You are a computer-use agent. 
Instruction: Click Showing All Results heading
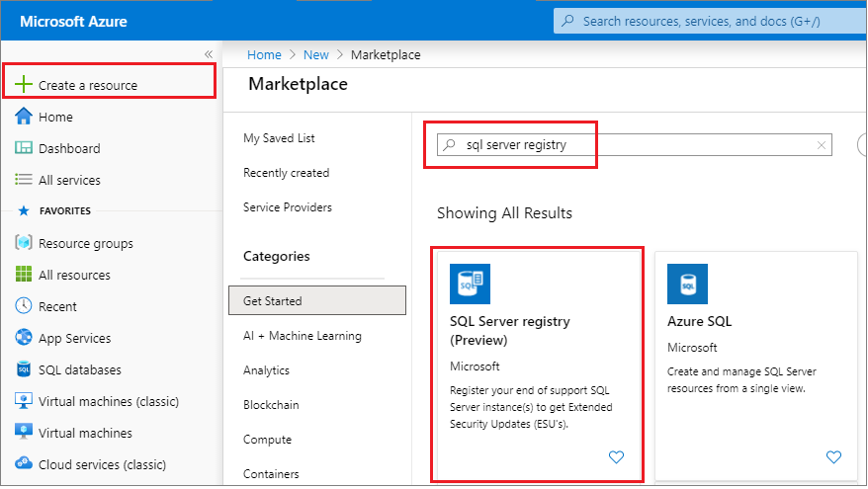tap(504, 213)
